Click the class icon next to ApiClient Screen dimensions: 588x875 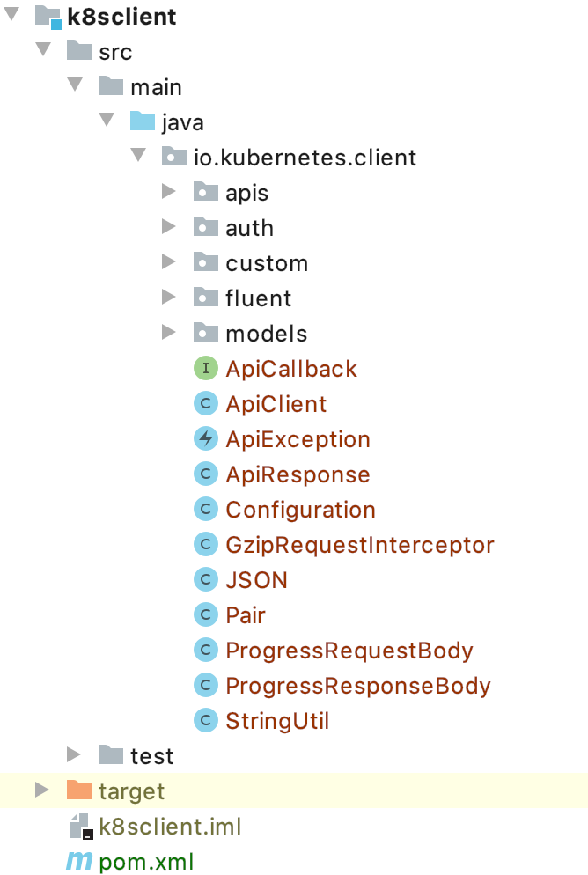(x=205, y=403)
